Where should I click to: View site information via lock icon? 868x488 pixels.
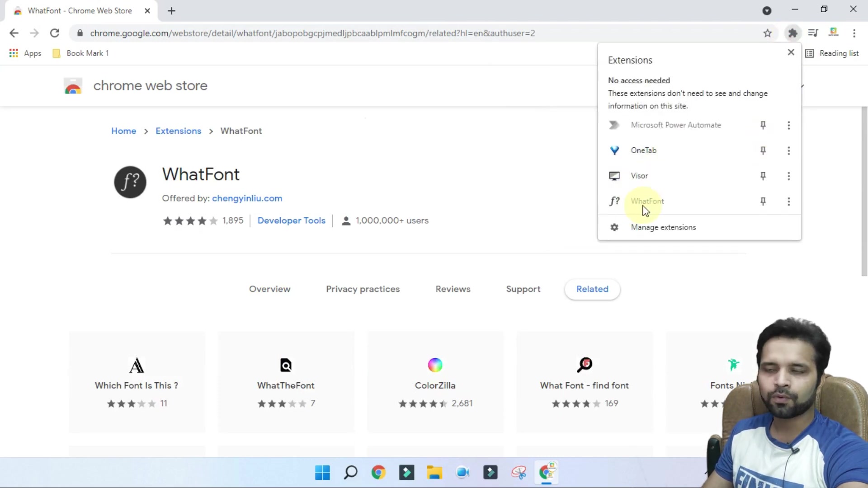(x=80, y=33)
